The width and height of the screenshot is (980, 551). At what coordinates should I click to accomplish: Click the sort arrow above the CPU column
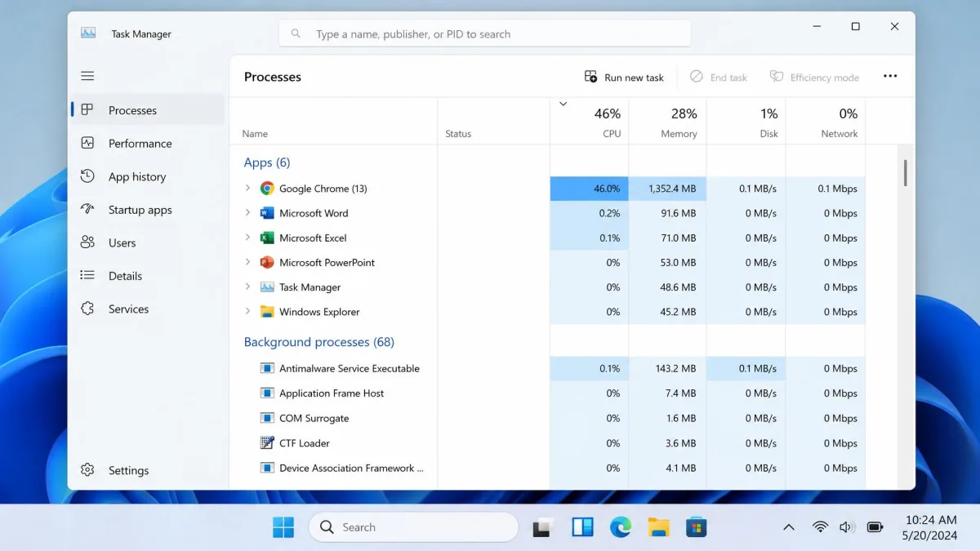pyautogui.click(x=563, y=104)
